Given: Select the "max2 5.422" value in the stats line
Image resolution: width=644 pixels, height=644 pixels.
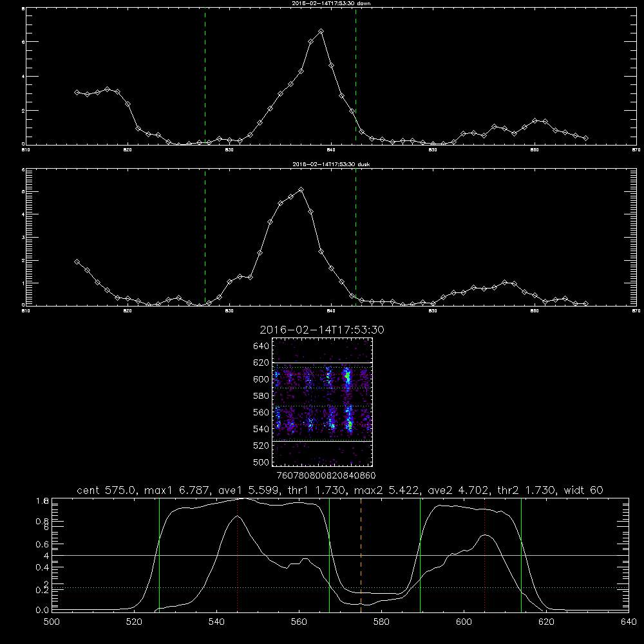Looking at the screenshot, I should 386,490.
